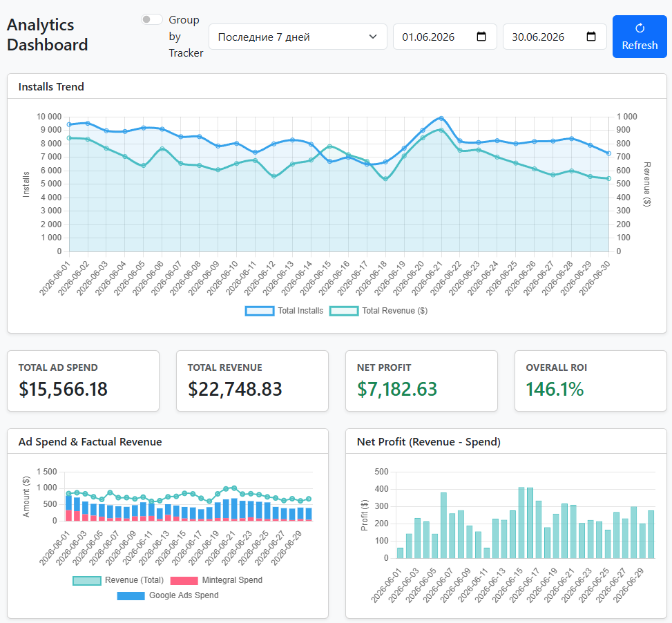Click the Net Profit value $7,182.63

click(397, 389)
